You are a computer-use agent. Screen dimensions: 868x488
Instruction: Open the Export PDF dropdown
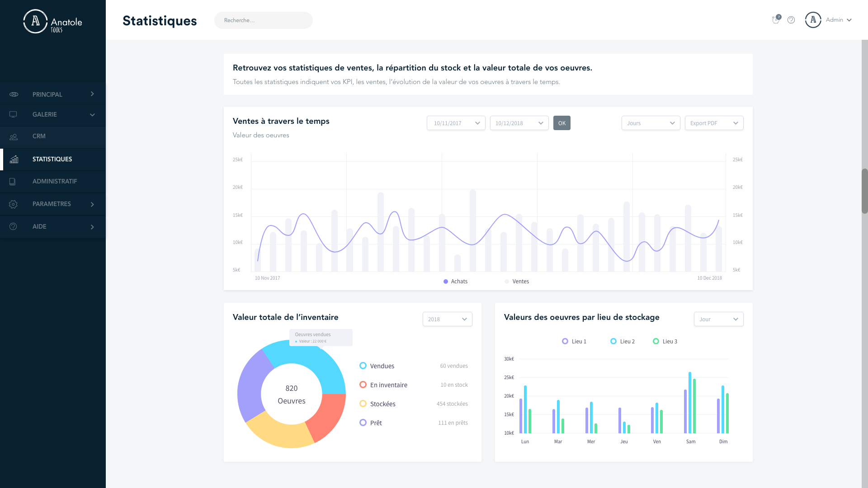coord(714,123)
